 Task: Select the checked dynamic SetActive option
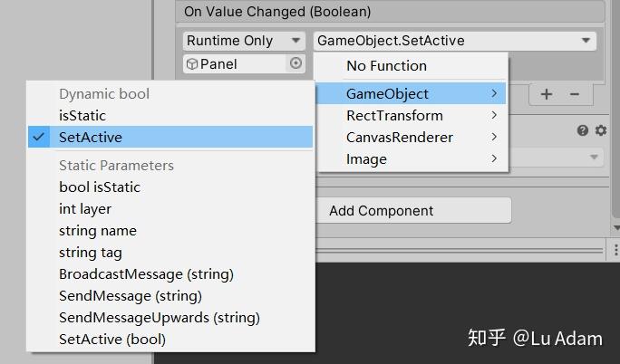pyautogui.click(x=91, y=138)
